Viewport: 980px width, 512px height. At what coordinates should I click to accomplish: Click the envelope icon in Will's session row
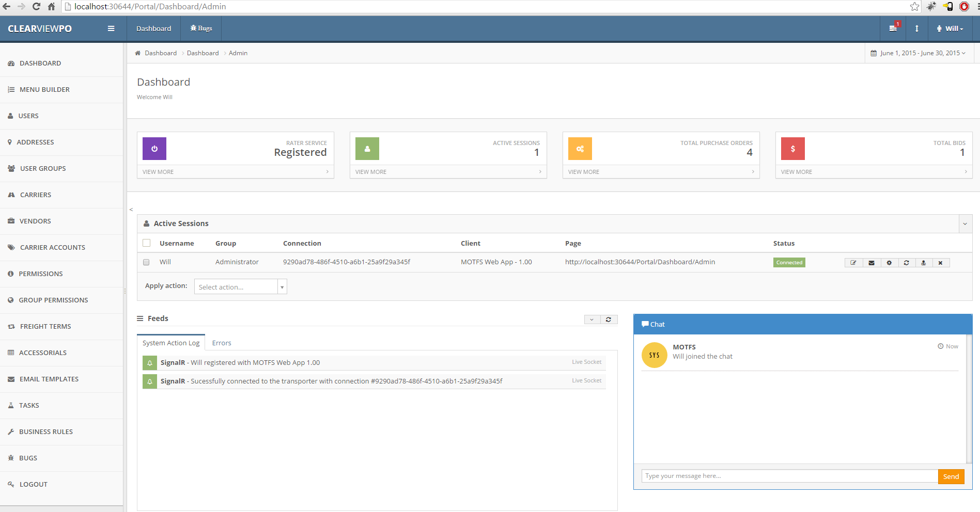871,263
